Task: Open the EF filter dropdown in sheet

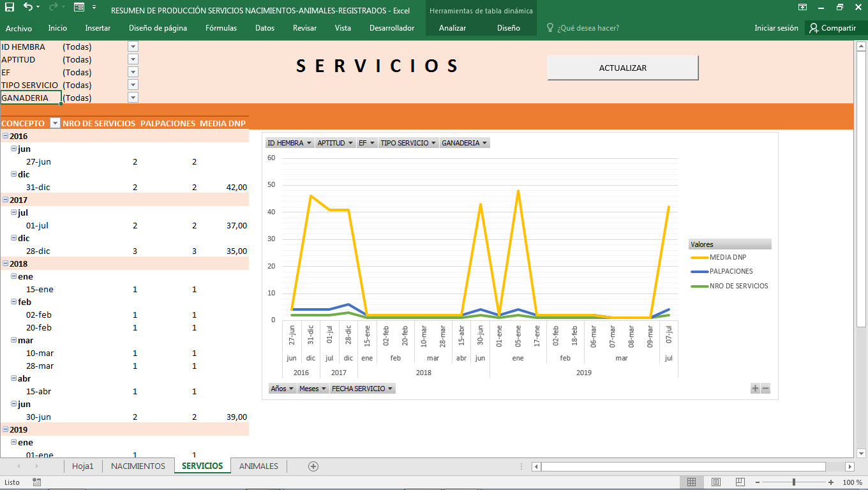Action: (133, 72)
